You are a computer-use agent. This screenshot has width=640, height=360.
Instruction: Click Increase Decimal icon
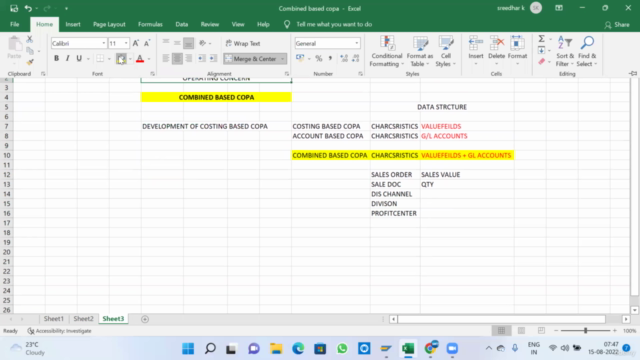tap(344, 59)
